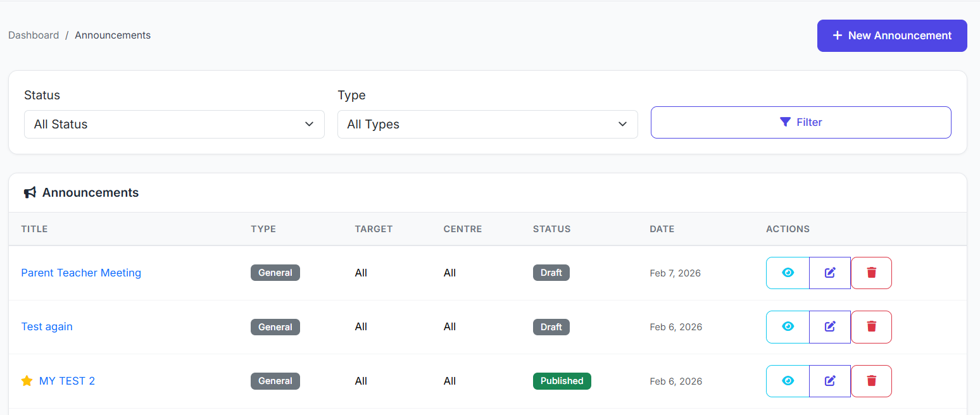Image resolution: width=980 pixels, height=415 pixels.
Task: Click the edit pencil icon for Parent Teacher Meeting
Action: (x=829, y=272)
